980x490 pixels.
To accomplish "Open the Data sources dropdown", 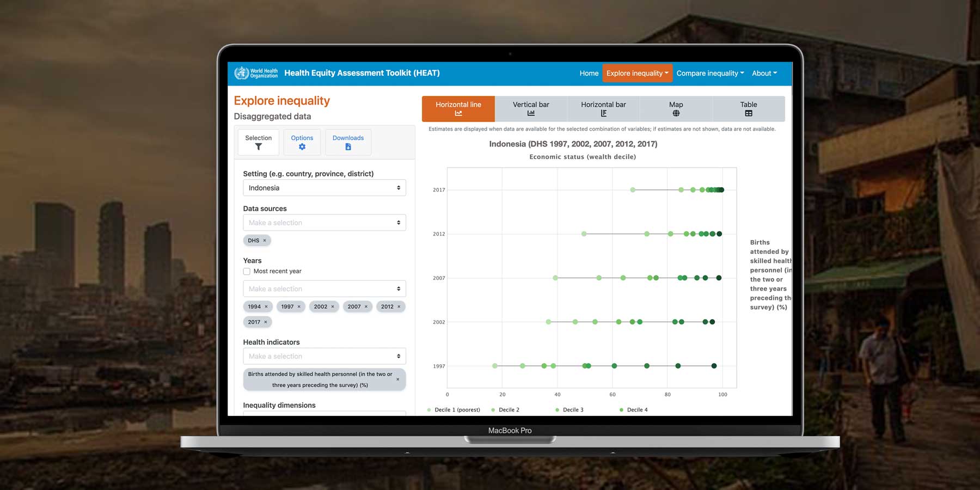I will pyautogui.click(x=324, y=223).
